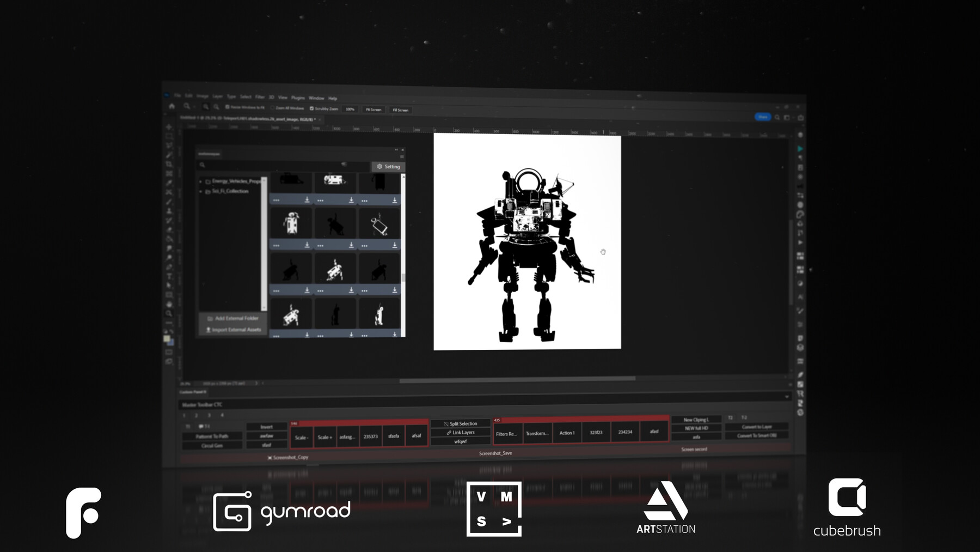
Task: Click the Scale + button
Action: [x=325, y=437]
